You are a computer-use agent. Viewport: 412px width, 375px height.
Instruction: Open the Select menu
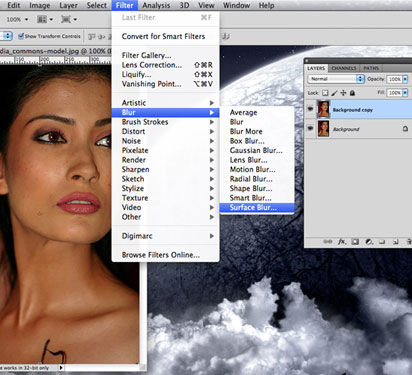click(x=97, y=5)
